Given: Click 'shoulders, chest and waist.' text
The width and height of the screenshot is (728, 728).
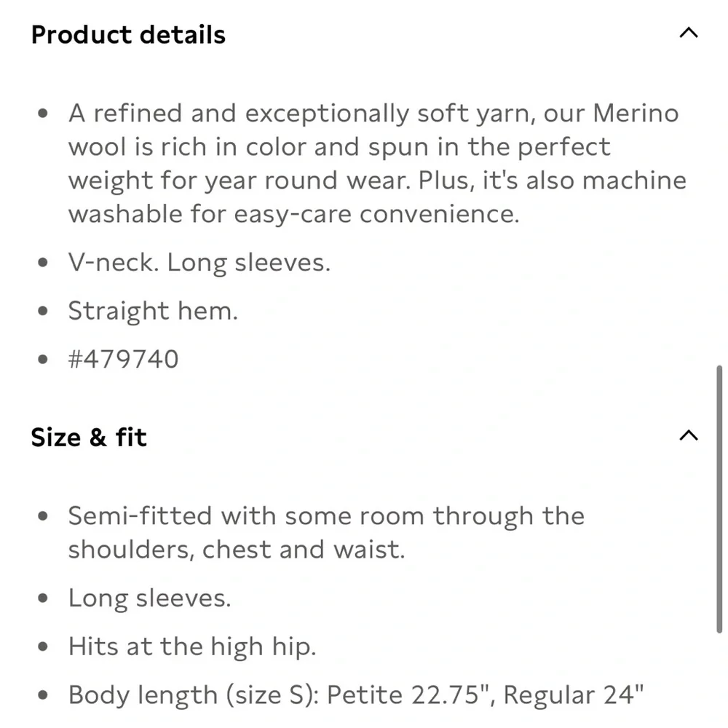Looking at the screenshot, I should click(x=236, y=550).
